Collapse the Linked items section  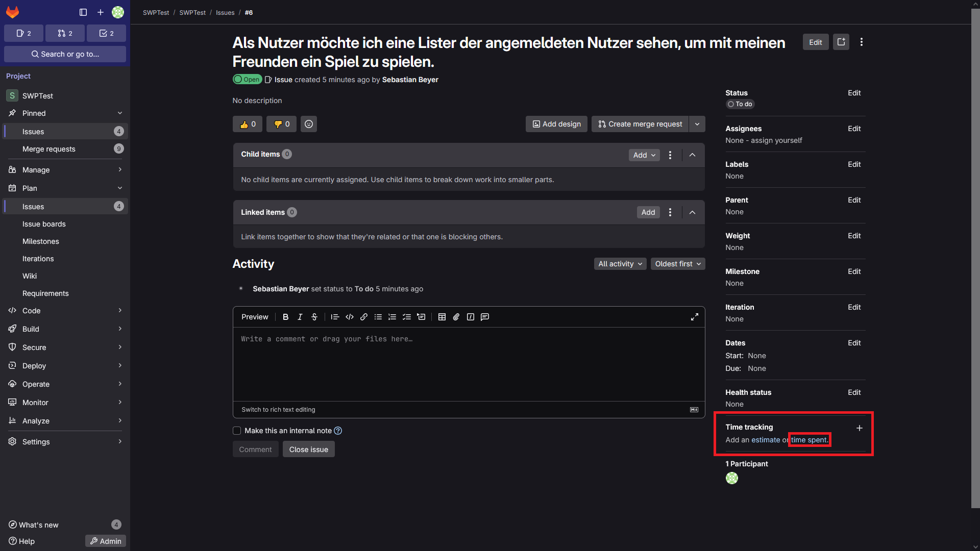[x=693, y=212]
